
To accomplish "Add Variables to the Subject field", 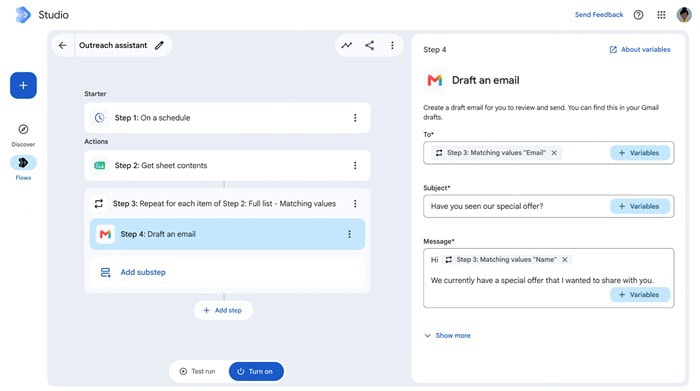I will click(640, 206).
